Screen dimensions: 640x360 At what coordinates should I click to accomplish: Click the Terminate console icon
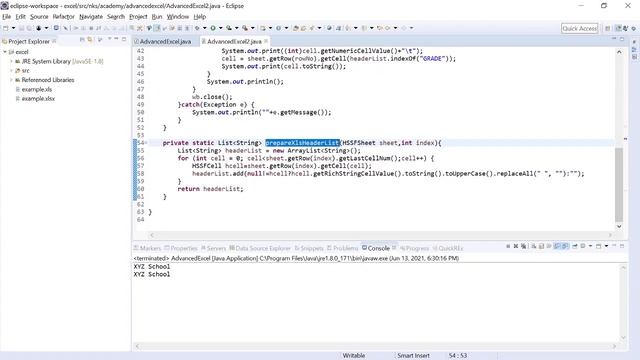point(508,246)
